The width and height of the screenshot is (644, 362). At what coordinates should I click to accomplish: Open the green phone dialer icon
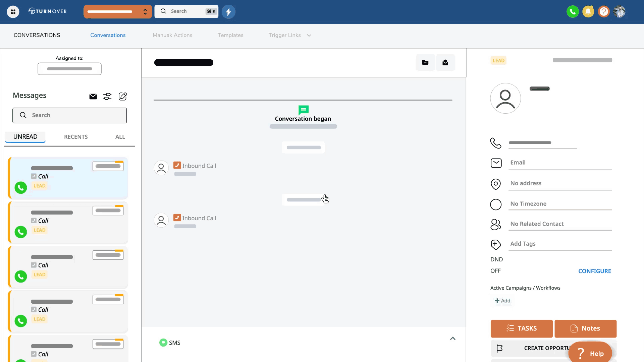(x=573, y=12)
